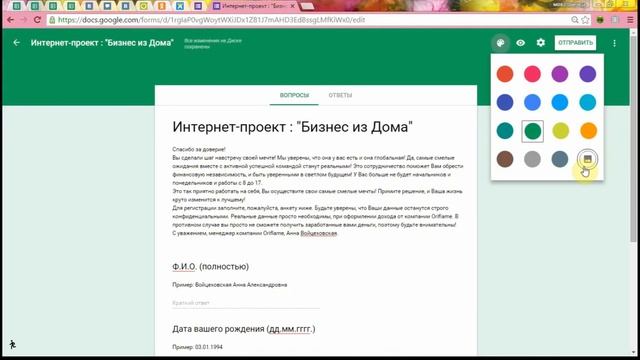Preview the form with the eye icon

(520, 43)
